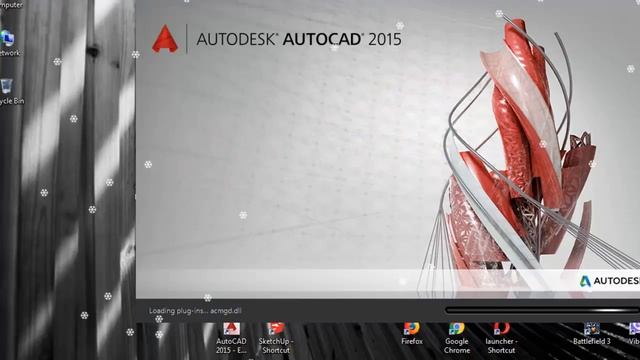640x360 pixels.
Task: Open the Battlefield 3 desktop icon
Action: [591, 334]
